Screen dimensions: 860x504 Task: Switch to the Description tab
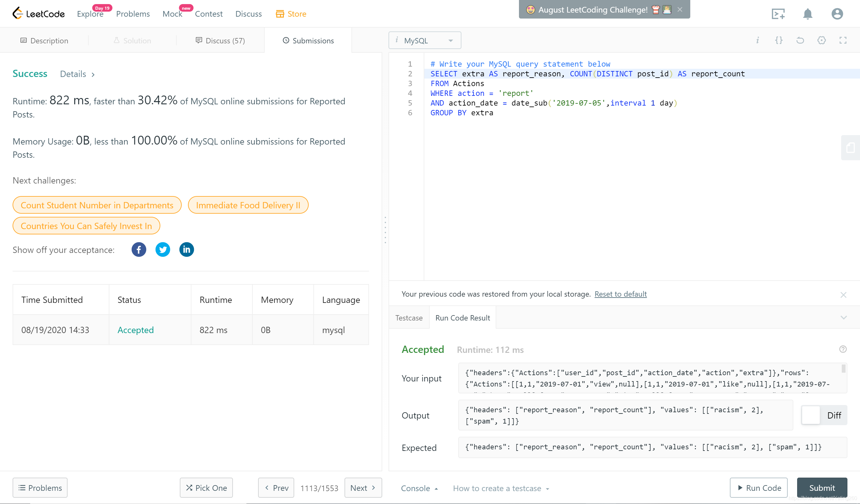pos(44,41)
